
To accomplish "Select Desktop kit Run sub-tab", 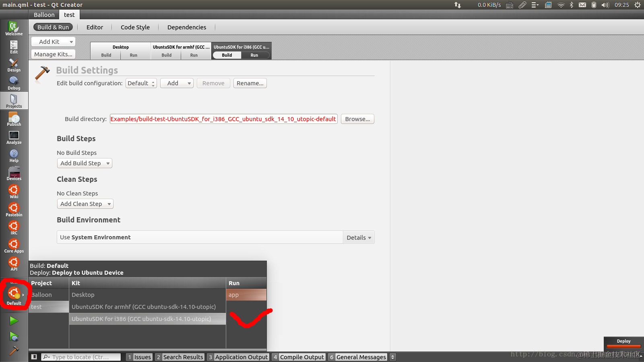I will 134,55.
